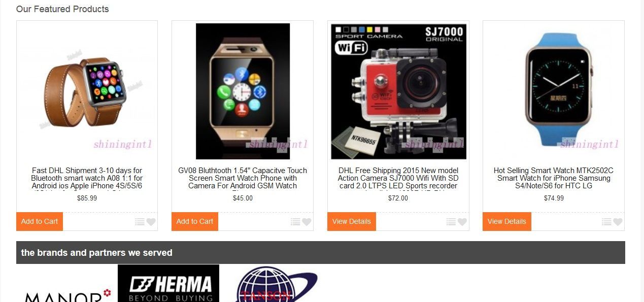
Task: Open DHL Free Shipping SJ7000 camera title
Action: pos(398,179)
